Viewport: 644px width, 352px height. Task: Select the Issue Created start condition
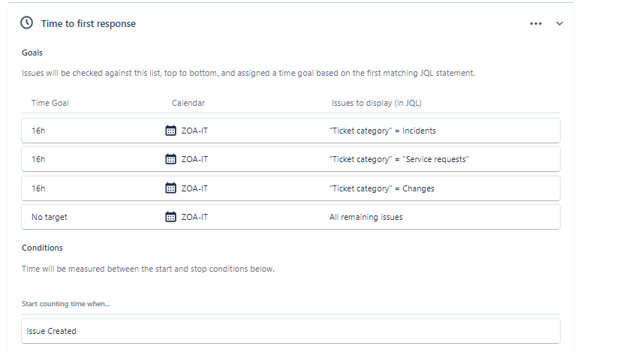click(290, 331)
